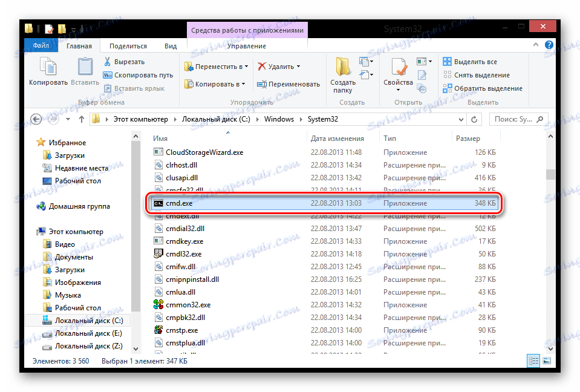Click Windows in the address breadcrumb
The height and width of the screenshot is (392, 580).
(279, 119)
